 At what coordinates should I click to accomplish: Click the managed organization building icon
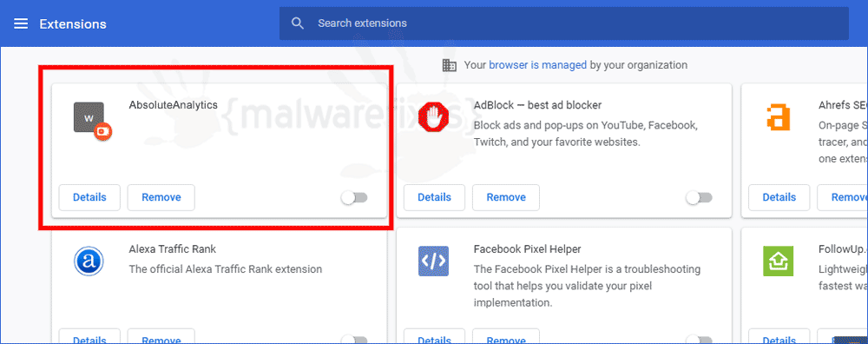tap(449, 65)
